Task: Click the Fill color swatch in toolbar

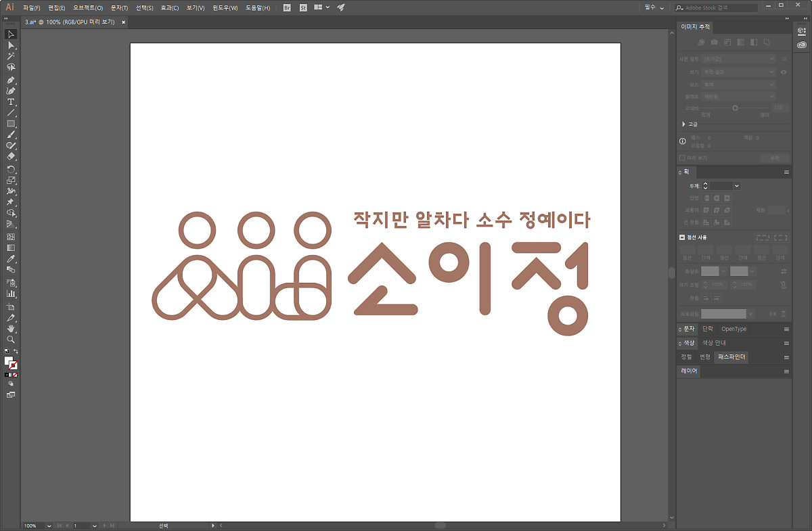Action: [x=9, y=361]
